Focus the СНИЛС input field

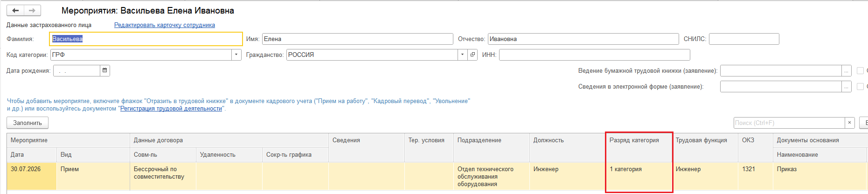[744, 39]
